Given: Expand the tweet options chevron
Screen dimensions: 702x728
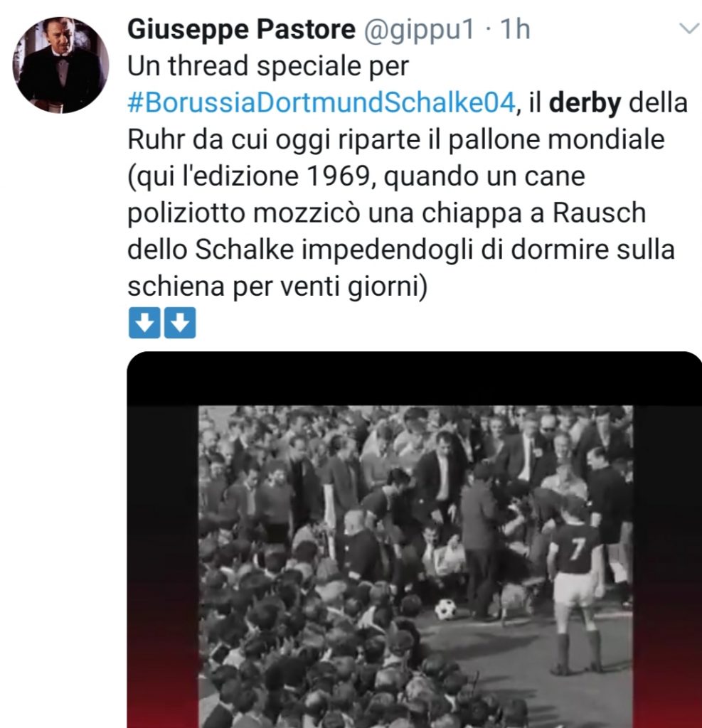Looking at the screenshot, I should [x=690, y=28].
